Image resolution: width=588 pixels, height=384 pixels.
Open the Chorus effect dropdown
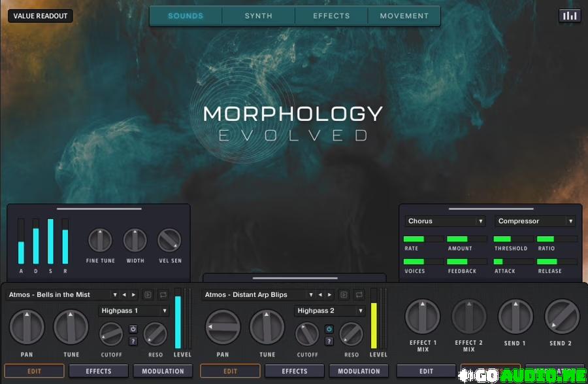(x=445, y=221)
